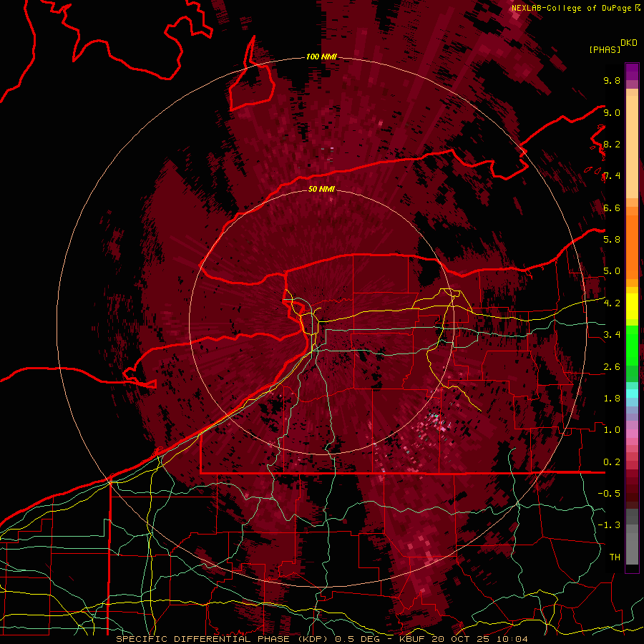The image size is (644, 644).
Task: Click the purple segment atop the color bar
Action: point(632,72)
